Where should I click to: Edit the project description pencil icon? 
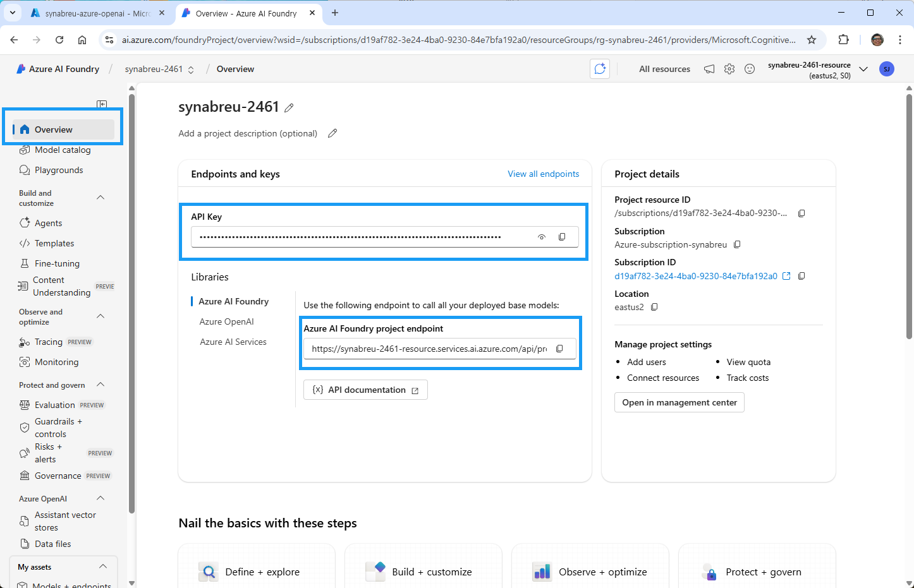pyautogui.click(x=332, y=133)
